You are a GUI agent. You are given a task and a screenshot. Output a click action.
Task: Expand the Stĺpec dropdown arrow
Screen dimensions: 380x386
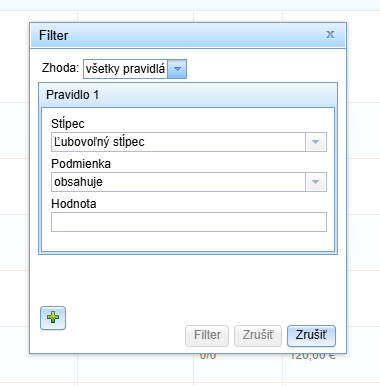click(316, 142)
